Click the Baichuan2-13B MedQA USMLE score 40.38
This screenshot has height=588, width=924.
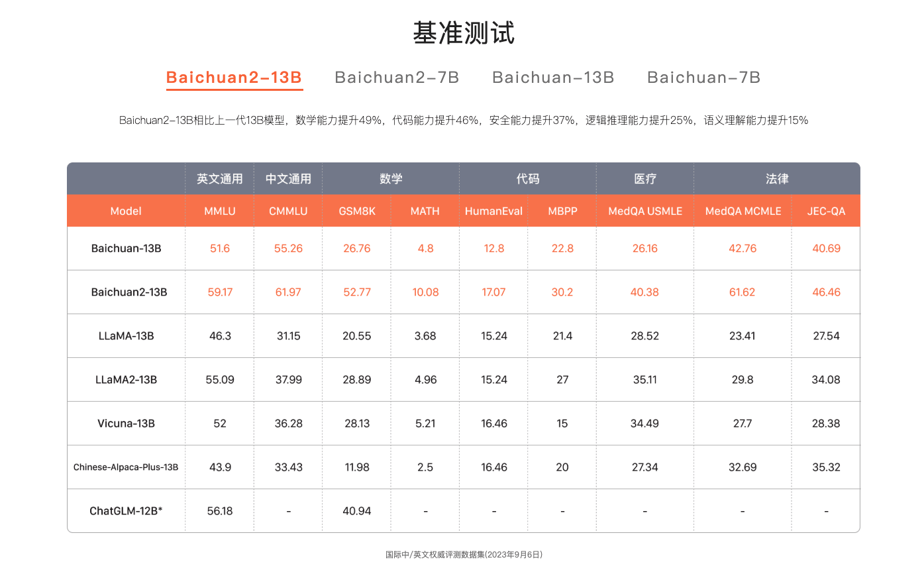pyautogui.click(x=644, y=292)
